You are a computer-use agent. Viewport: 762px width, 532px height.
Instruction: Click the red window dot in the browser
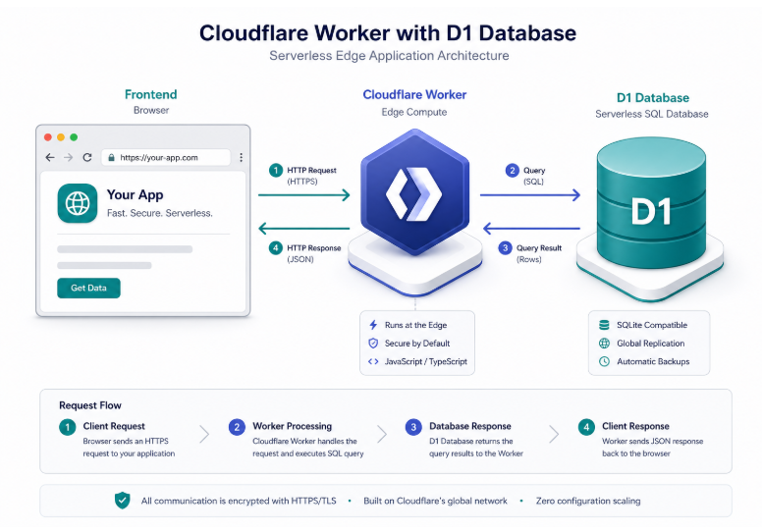47,137
